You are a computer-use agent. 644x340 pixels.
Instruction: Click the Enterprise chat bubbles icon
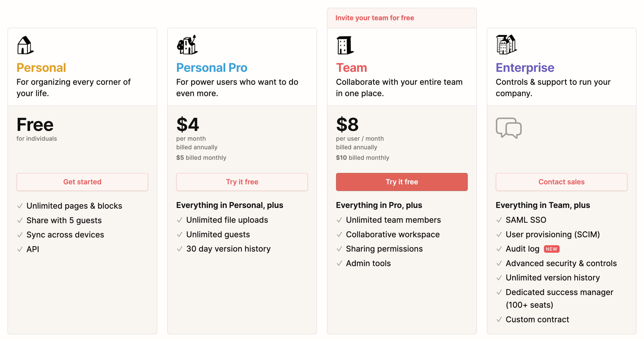(509, 128)
